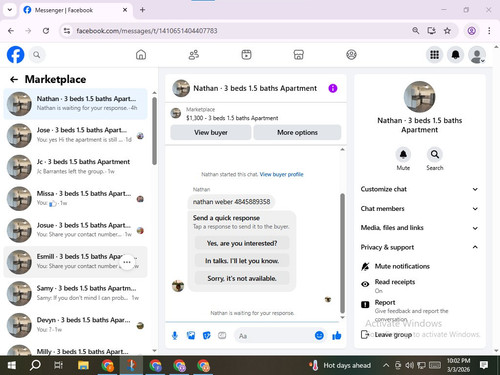Open the Nathan conversation in Marketplace list
This screenshot has height=375, width=500.
point(75,104)
